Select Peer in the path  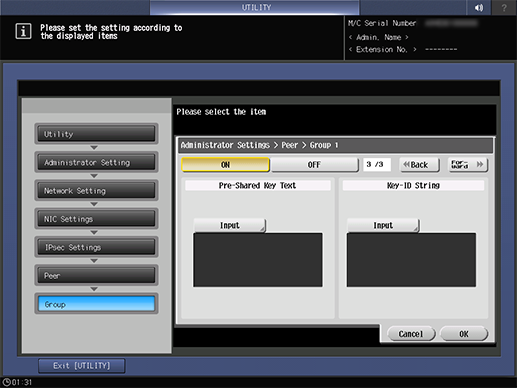coord(96,276)
